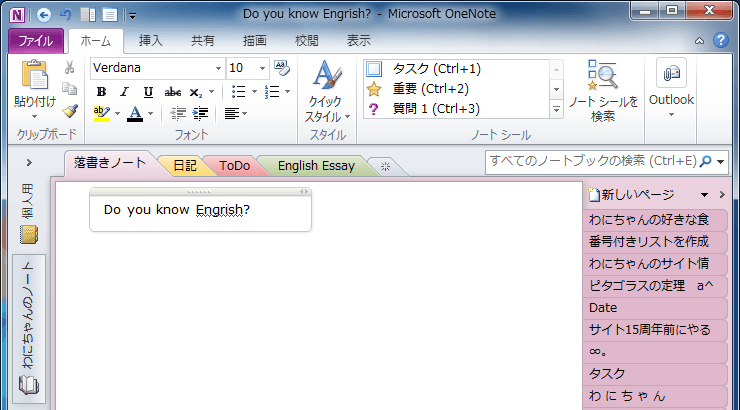Copy the selection
Screen dimensions: 740x410
(69, 89)
